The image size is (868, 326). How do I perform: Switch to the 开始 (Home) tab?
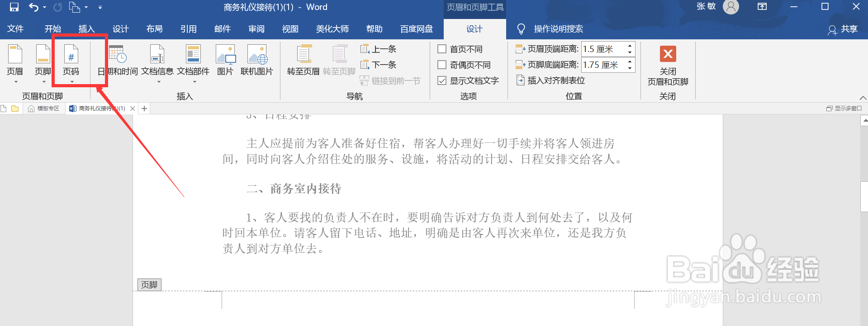[52, 29]
